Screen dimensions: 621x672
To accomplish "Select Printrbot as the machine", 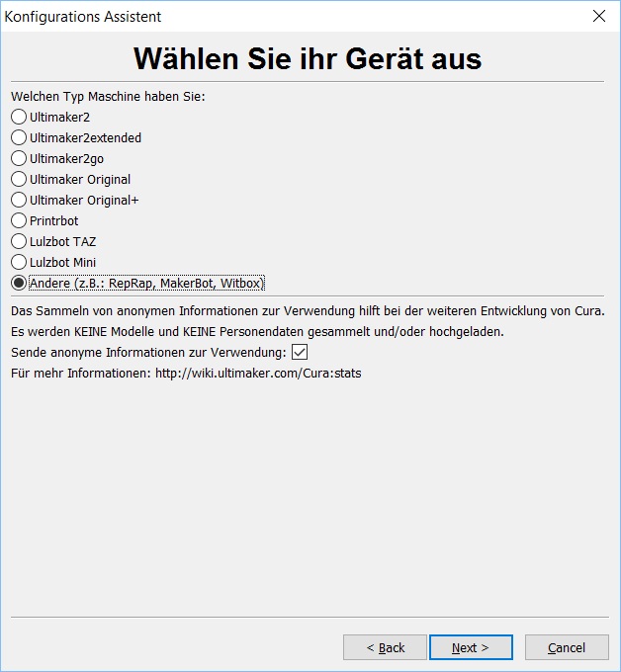I will [19, 220].
